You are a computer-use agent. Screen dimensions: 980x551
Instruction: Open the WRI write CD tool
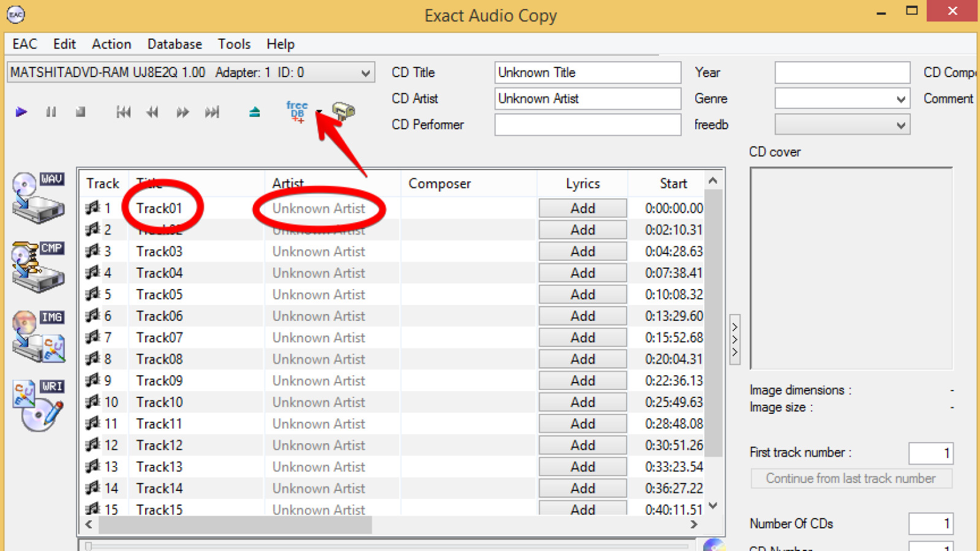point(39,405)
